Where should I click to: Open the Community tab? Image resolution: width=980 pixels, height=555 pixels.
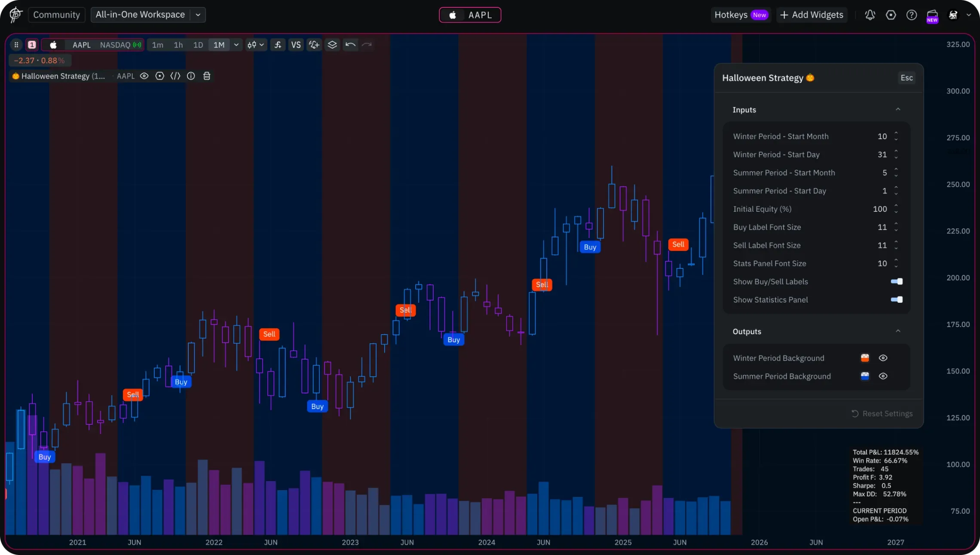tap(56, 15)
